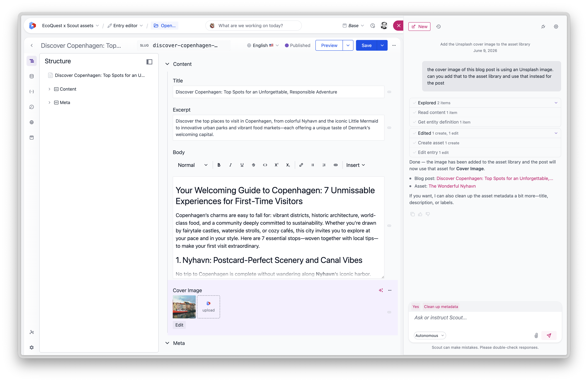This screenshot has width=588, height=382.
Task: Insert a hyperlink in Body
Action: click(301, 165)
